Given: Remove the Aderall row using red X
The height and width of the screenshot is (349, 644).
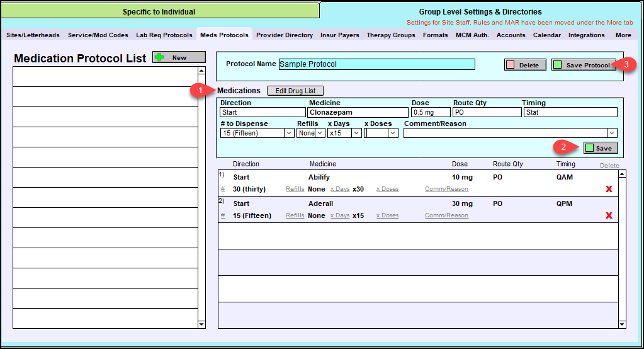Looking at the screenshot, I should click(x=609, y=215).
